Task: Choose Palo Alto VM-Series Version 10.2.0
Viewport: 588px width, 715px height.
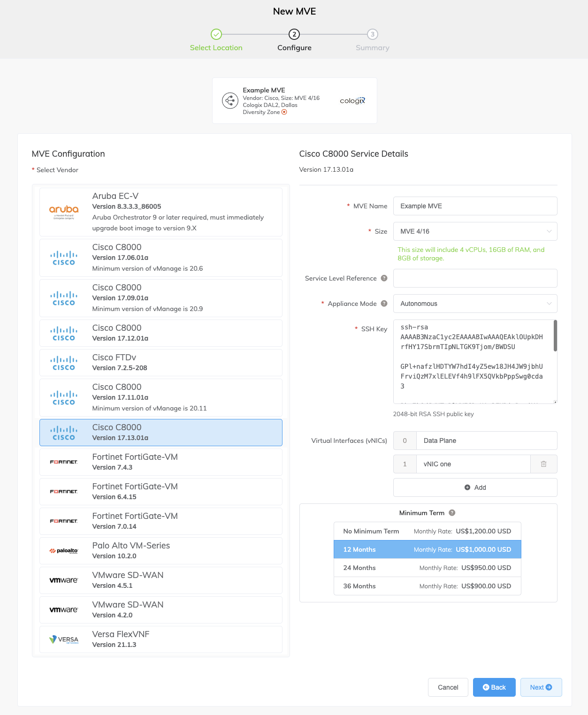Action: pyautogui.click(x=160, y=551)
